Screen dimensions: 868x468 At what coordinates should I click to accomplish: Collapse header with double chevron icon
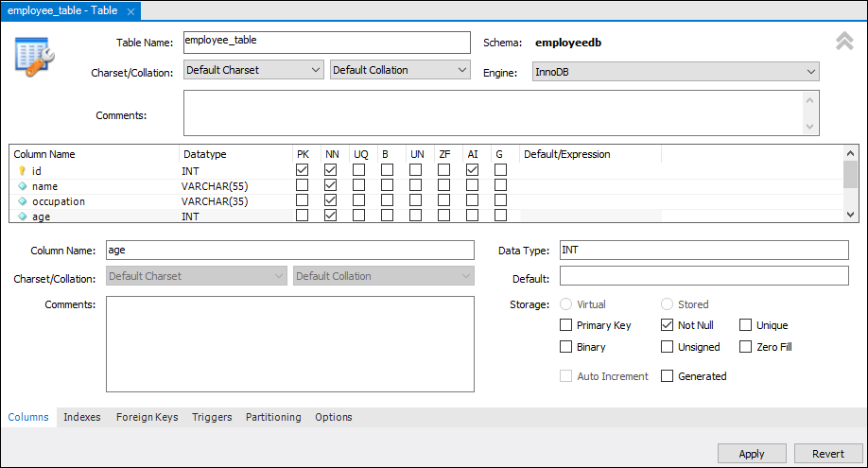click(844, 42)
